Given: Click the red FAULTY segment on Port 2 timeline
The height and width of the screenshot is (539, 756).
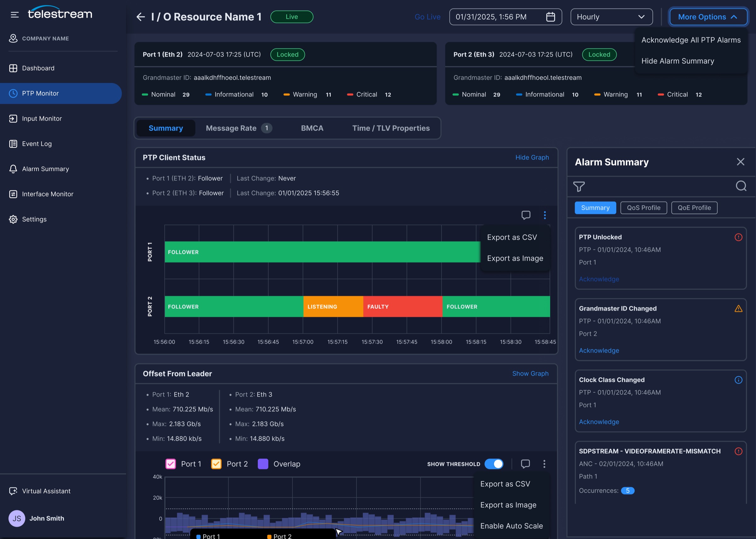Looking at the screenshot, I should point(403,307).
